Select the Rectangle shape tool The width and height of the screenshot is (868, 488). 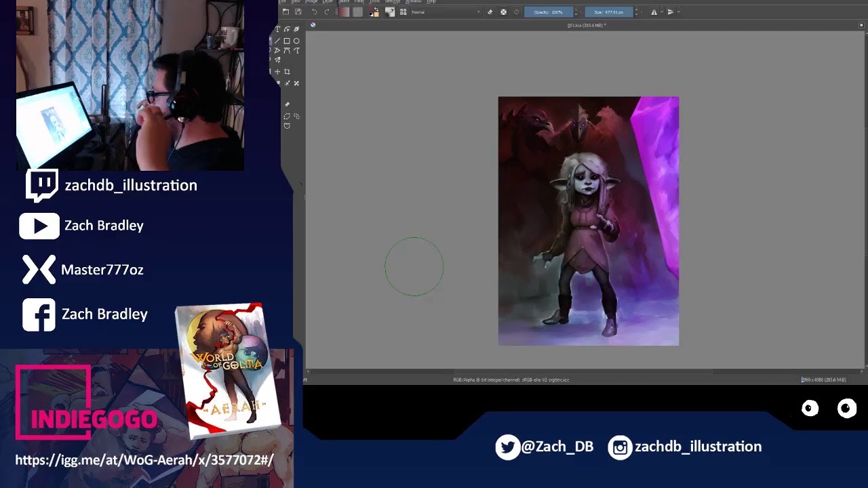tap(287, 41)
